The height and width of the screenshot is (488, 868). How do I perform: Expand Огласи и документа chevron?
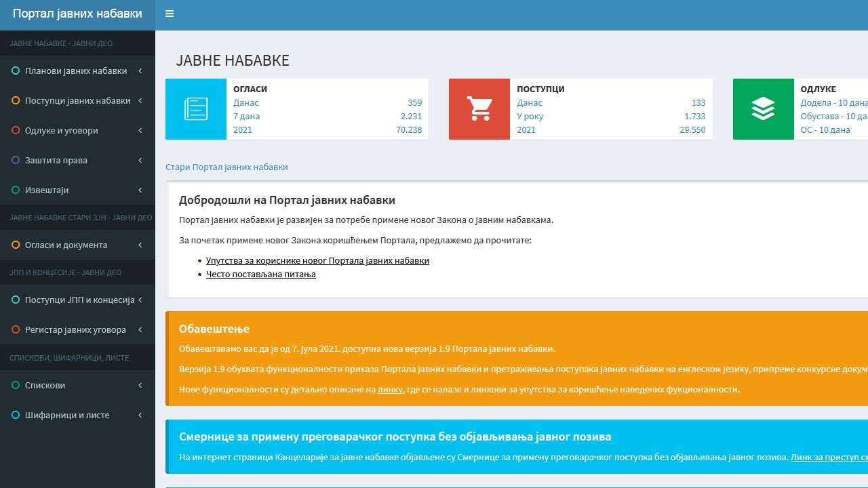click(140, 245)
